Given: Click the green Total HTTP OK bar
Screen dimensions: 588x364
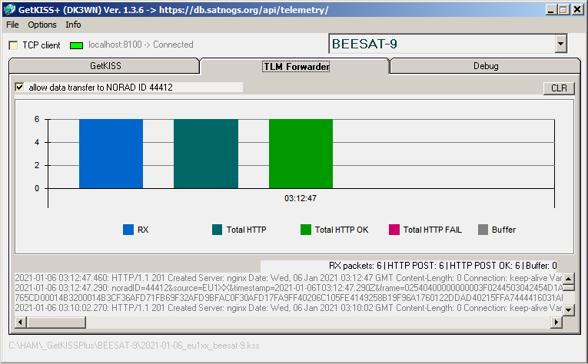Looking at the screenshot, I should tap(301, 154).
